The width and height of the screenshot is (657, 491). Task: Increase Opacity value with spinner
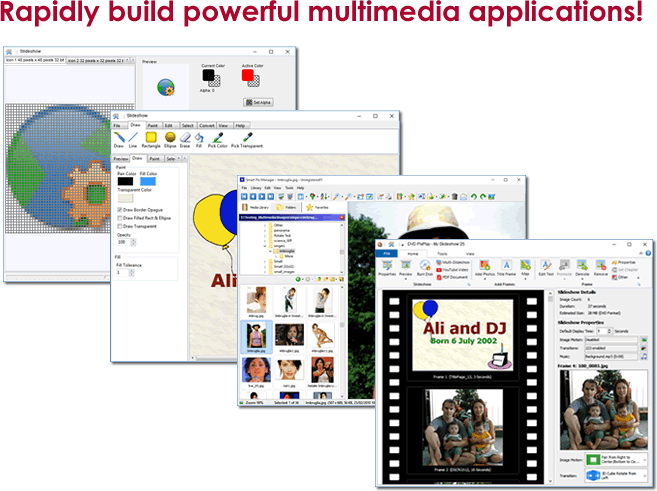[x=133, y=240]
